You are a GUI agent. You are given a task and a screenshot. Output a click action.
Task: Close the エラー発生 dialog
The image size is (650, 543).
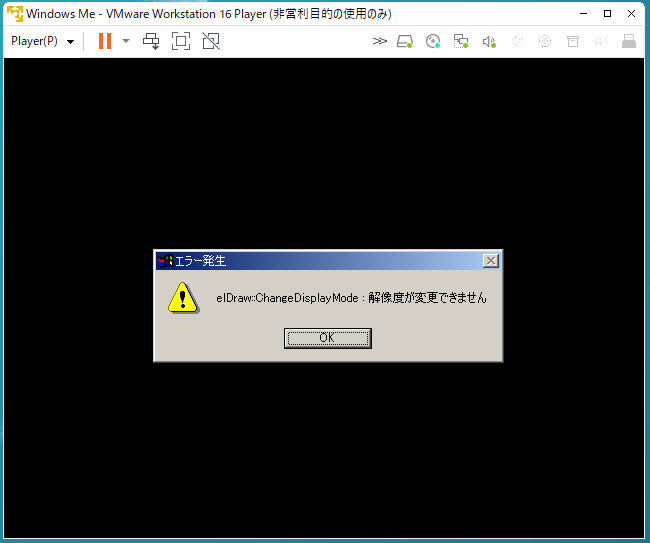[x=491, y=261]
